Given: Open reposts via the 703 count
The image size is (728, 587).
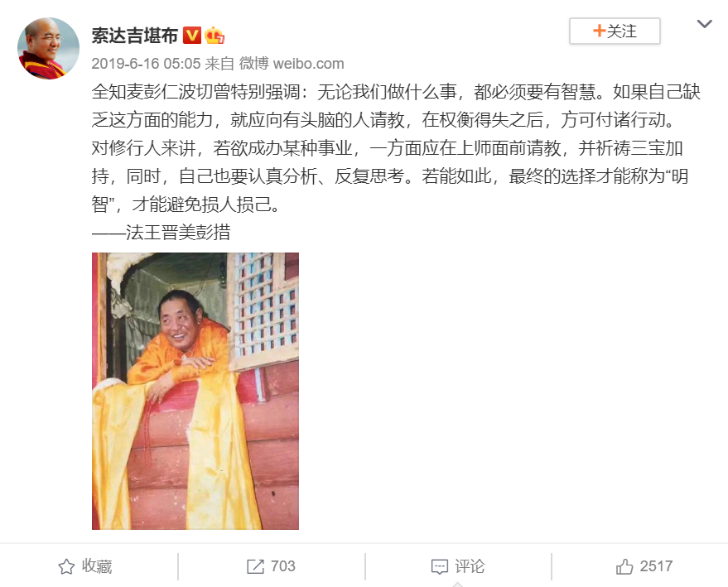Looking at the screenshot, I should (x=283, y=566).
